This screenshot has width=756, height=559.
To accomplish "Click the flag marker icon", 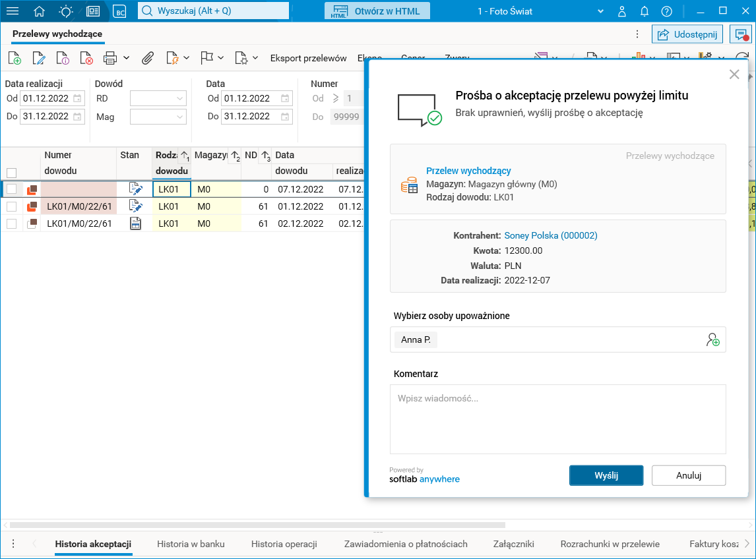I will [x=207, y=58].
